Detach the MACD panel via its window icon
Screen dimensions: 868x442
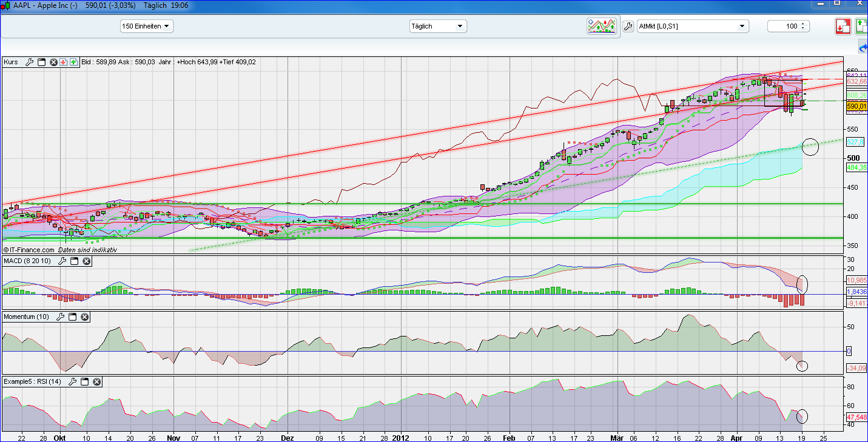(74, 261)
